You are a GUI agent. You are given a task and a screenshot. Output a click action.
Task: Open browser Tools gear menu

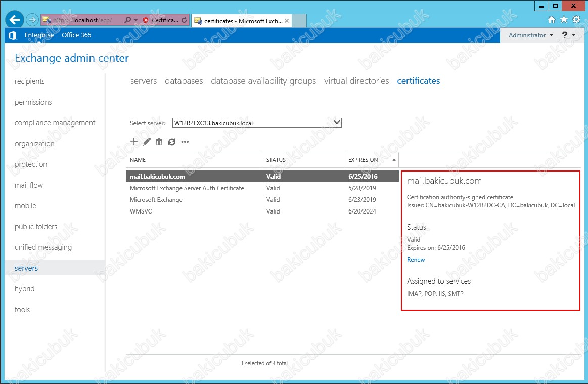coord(576,20)
